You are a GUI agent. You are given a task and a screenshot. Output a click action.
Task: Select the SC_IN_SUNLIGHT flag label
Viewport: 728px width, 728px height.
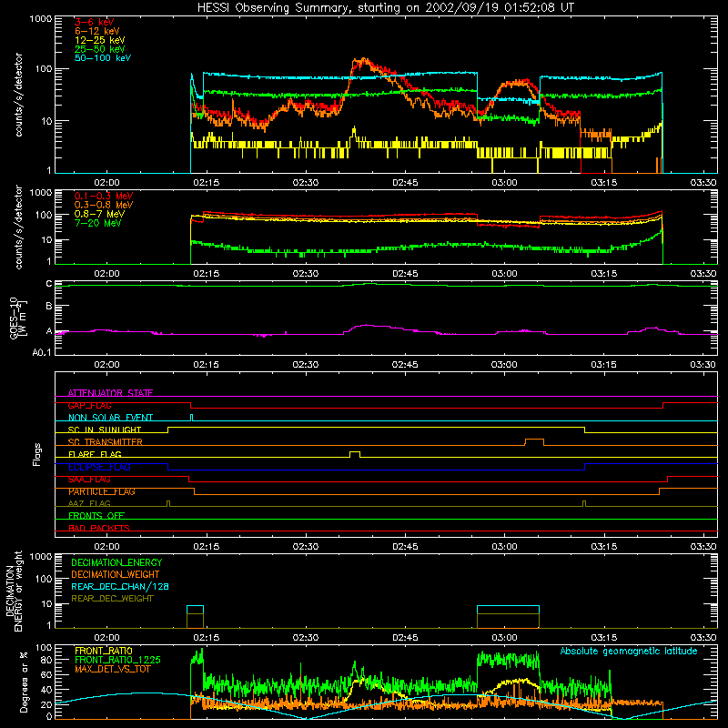tap(105, 430)
